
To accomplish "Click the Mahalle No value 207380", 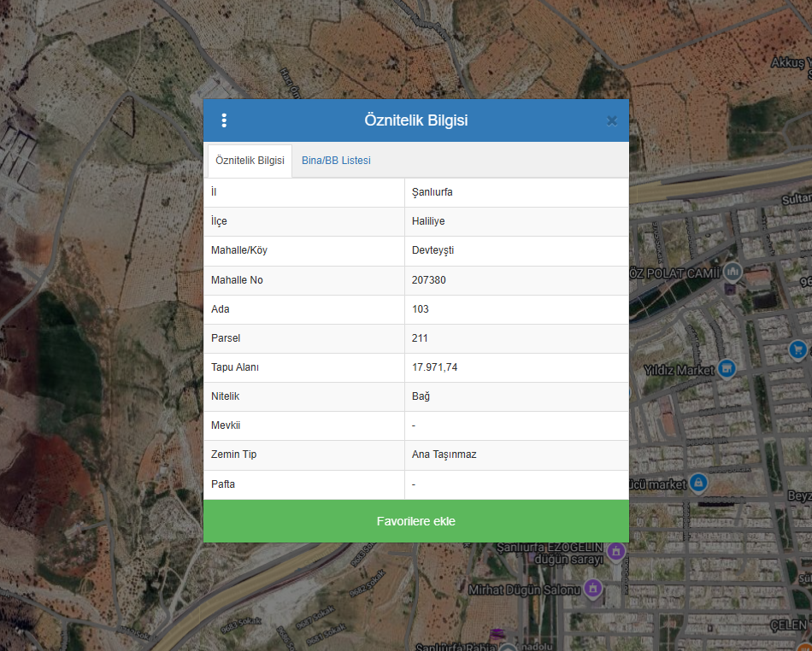I will (x=429, y=280).
